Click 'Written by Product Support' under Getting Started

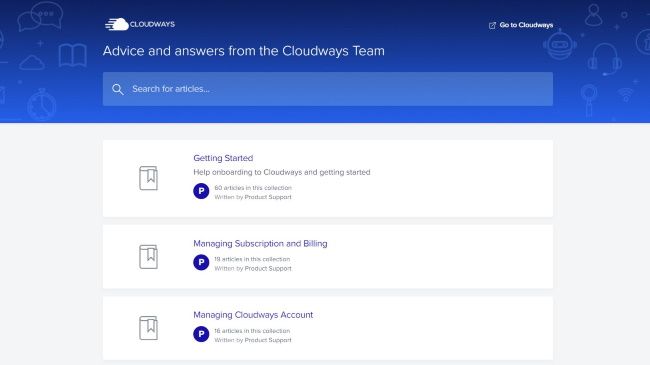point(253,197)
